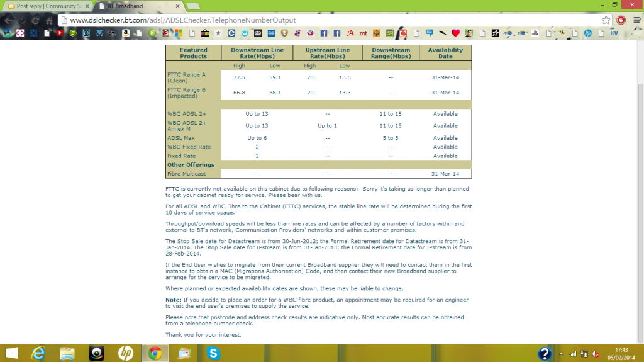The height and width of the screenshot is (362, 644).
Task: Open the man's portrait photo bookmark
Action: click(469, 33)
